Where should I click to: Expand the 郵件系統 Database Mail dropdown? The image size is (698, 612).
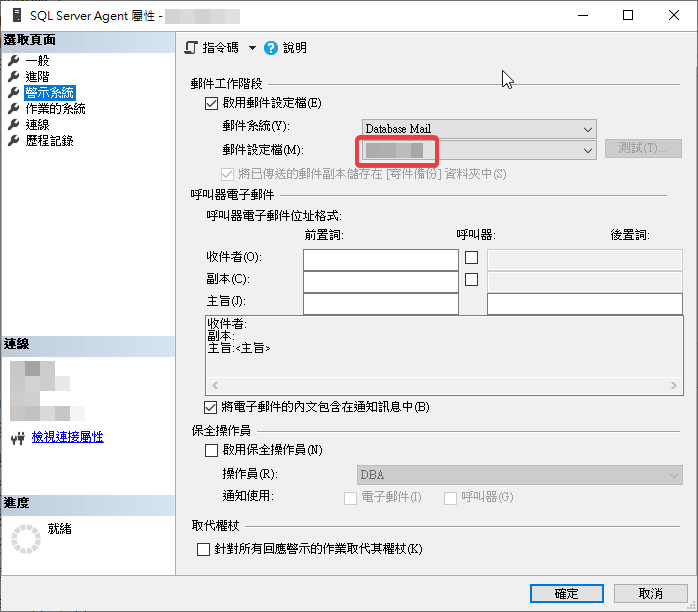point(587,129)
